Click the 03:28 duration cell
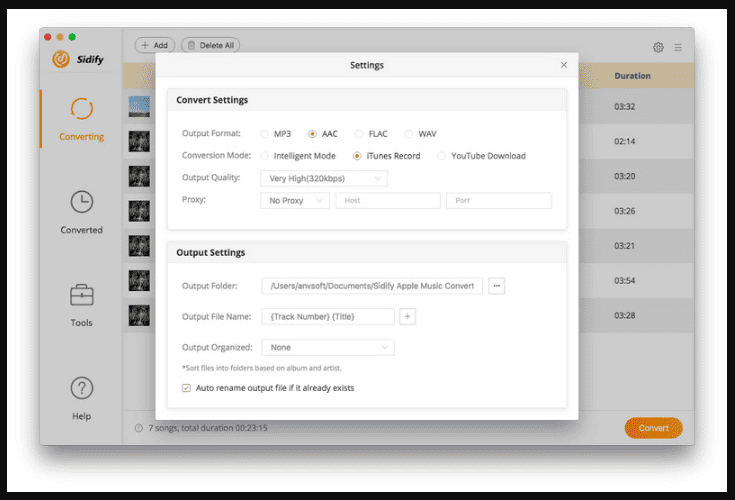Image resolution: width=735 pixels, height=500 pixels. click(x=624, y=315)
